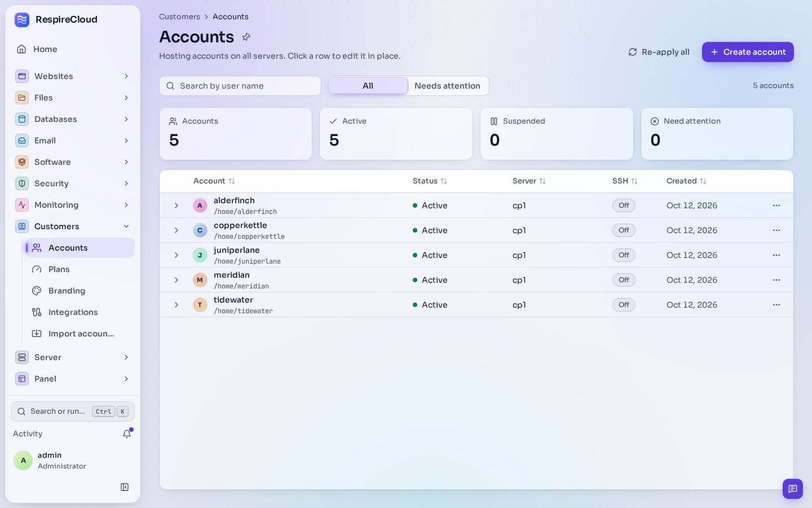The image size is (812, 508).
Task: Sort table by Account column
Action: [214, 181]
